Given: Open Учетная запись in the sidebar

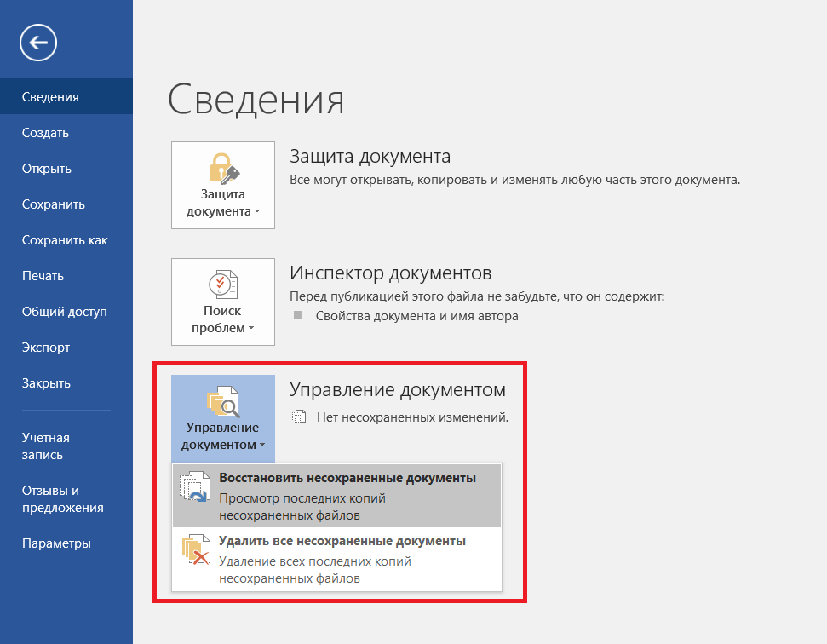Looking at the screenshot, I should 66,446.
